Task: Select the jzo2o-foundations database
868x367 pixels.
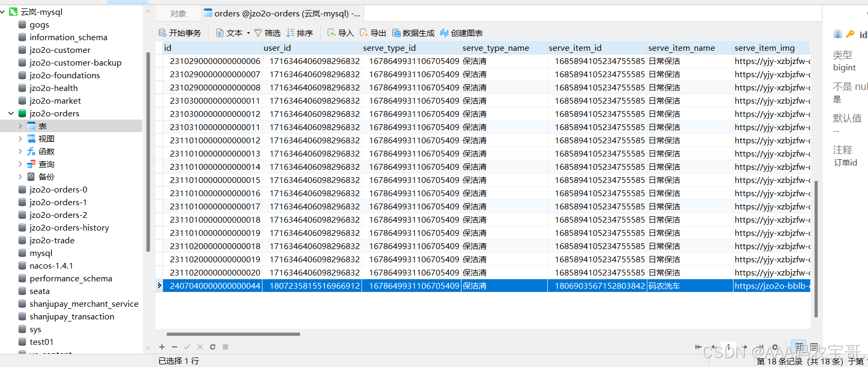Action: [59, 75]
